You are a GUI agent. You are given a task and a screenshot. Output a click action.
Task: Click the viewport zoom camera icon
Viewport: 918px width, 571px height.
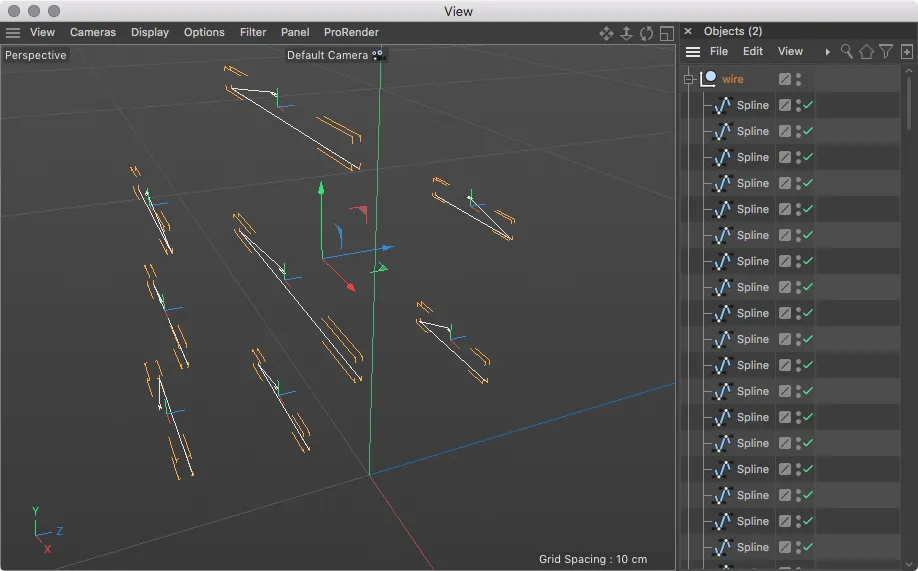pyautogui.click(x=626, y=33)
